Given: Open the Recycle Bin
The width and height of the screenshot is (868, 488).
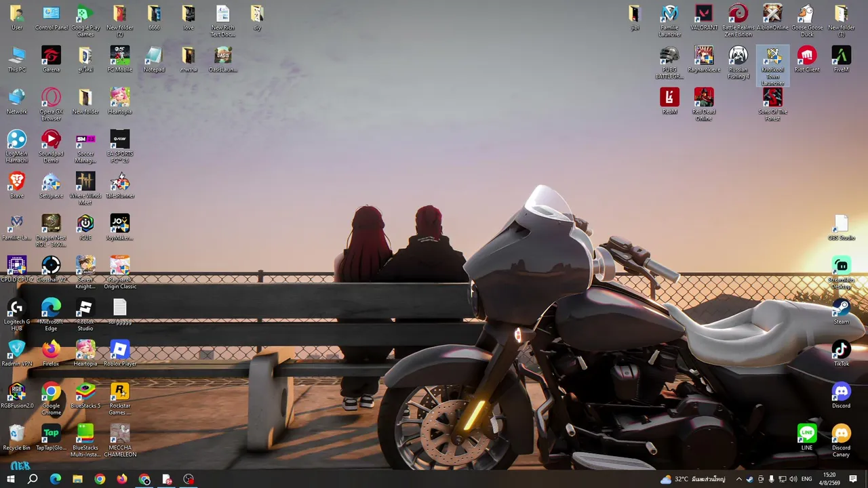Looking at the screenshot, I should [x=17, y=436].
